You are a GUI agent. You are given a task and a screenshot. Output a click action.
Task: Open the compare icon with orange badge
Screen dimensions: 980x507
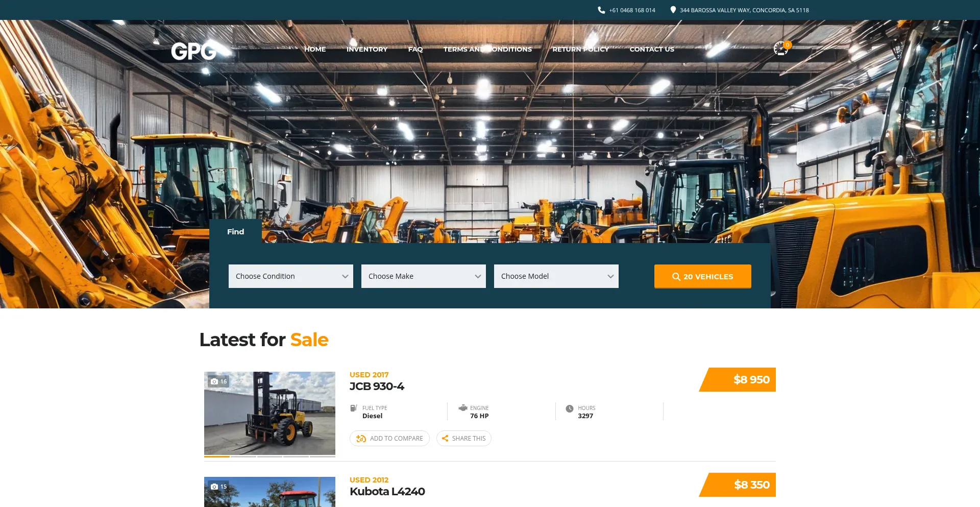(x=781, y=49)
